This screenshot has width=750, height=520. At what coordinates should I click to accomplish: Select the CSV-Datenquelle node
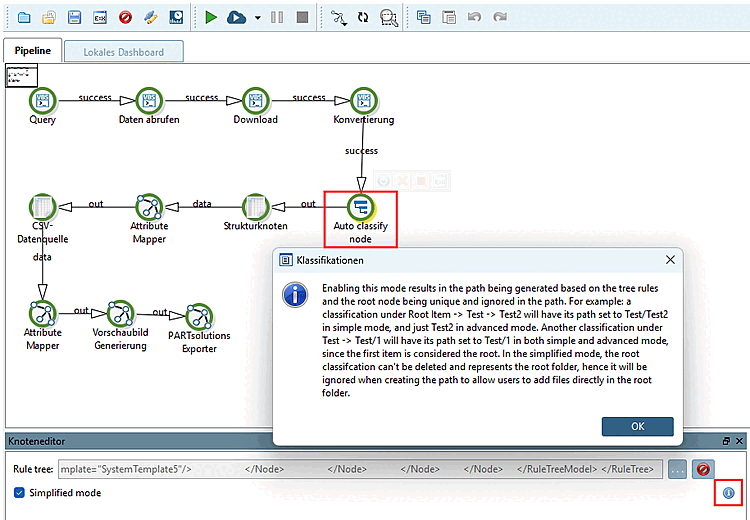(x=43, y=207)
